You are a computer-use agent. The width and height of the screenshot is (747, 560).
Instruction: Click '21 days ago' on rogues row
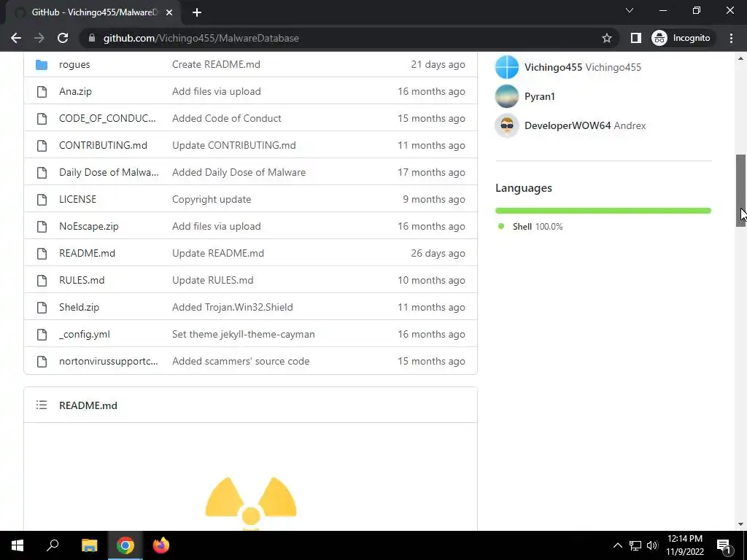[x=438, y=65]
